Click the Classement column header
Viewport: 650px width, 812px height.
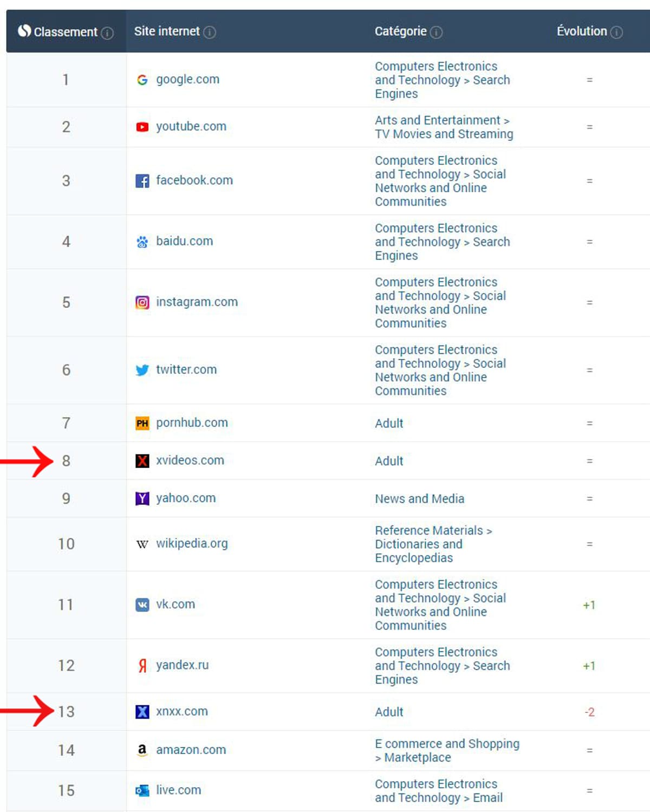click(x=65, y=32)
